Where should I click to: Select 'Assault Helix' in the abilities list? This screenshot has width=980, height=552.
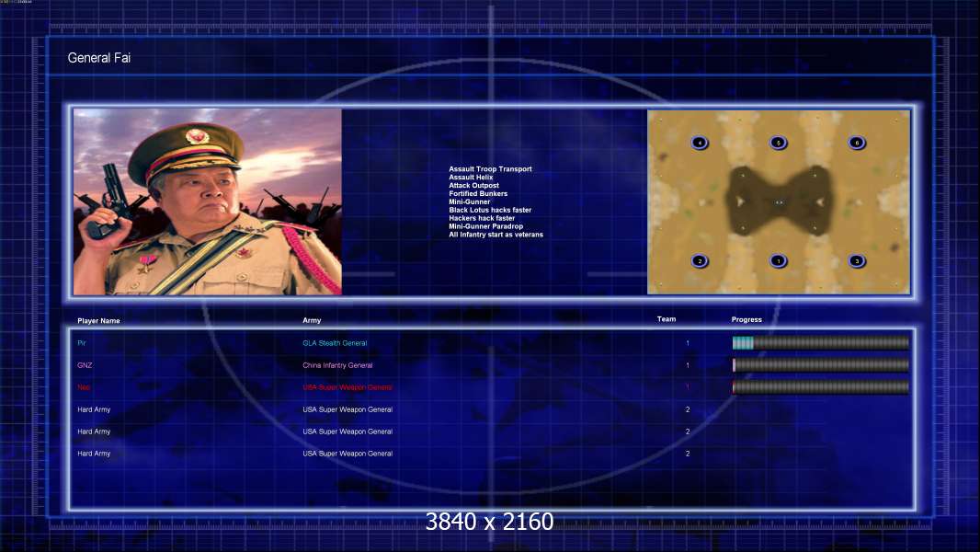pos(471,177)
